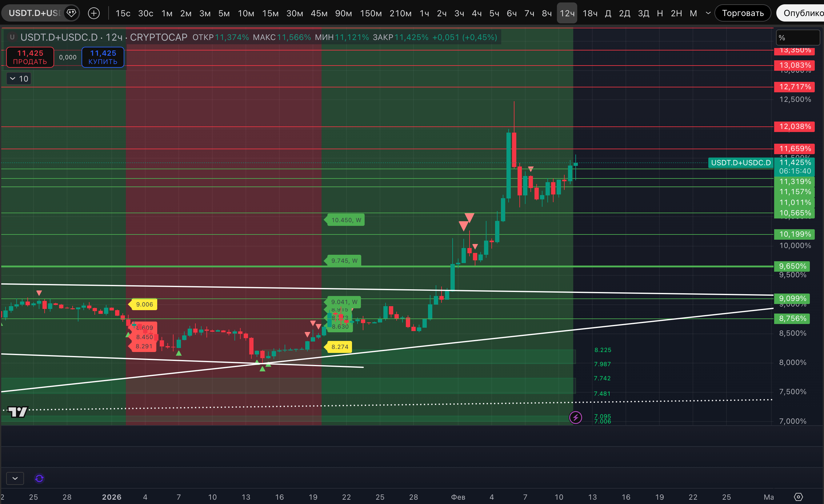Click the red ПРОДАТЬ sell button
Viewport: 824px width, 504px height.
(30, 57)
